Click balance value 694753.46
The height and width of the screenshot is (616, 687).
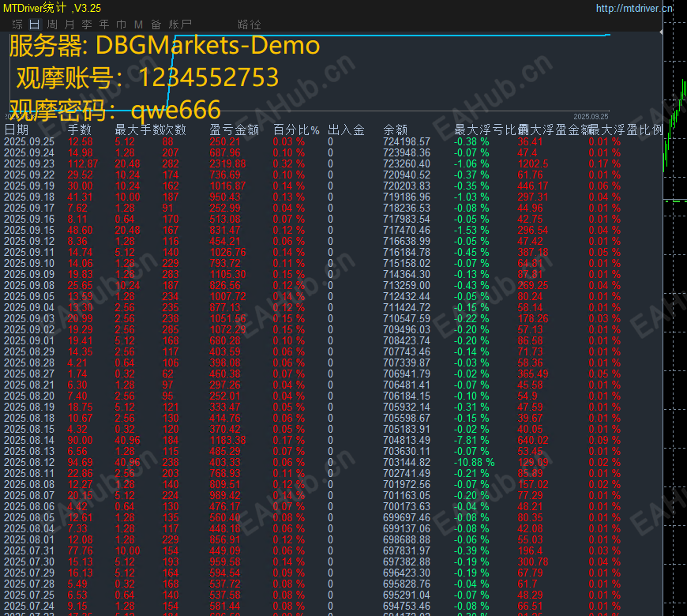click(x=407, y=607)
